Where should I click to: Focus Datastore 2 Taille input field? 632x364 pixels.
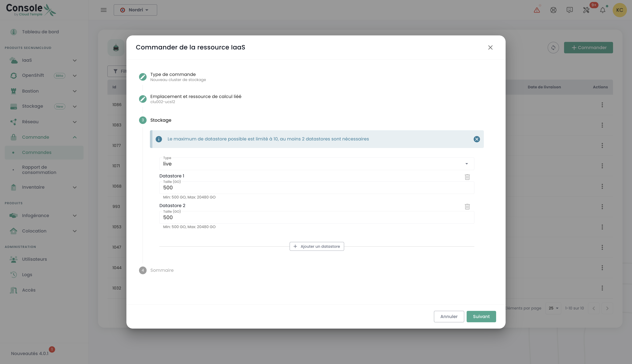point(316,217)
